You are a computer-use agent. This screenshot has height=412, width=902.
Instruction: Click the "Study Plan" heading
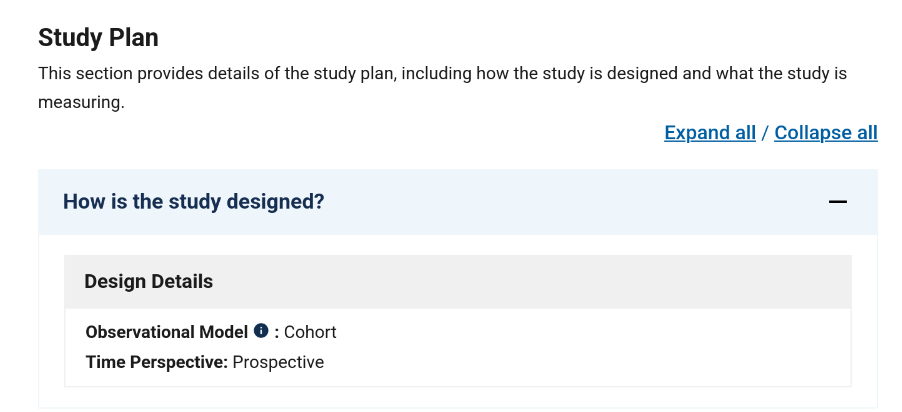point(98,38)
